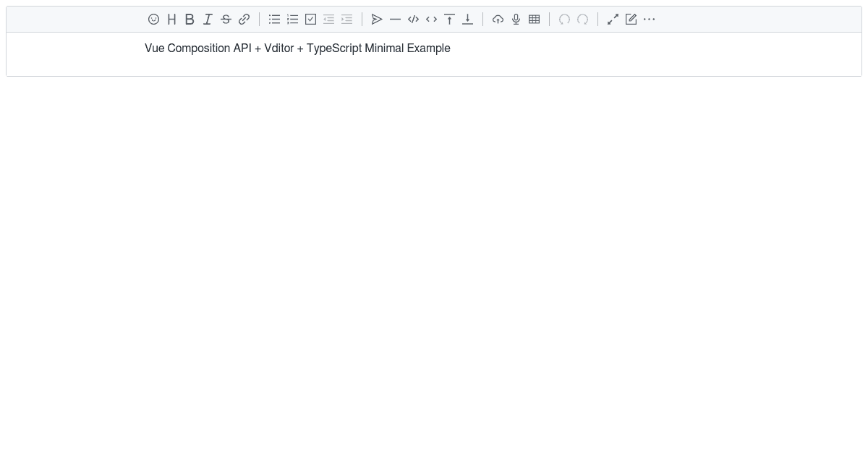Insert a hyperlink

244,20
